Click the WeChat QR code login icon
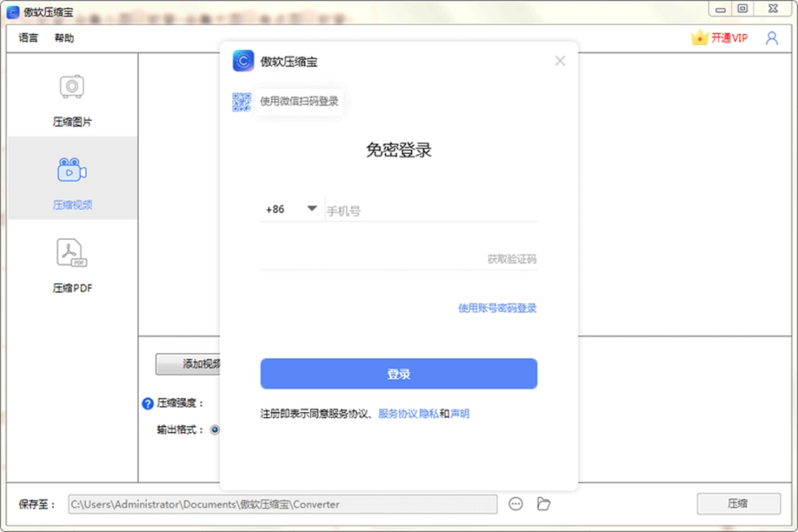 pyautogui.click(x=242, y=101)
